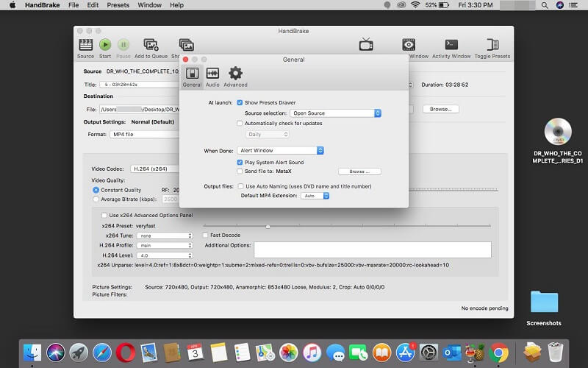Click the Toggle Presets drawer icon
The height and width of the screenshot is (368, 588).
[x=492, y=45]
